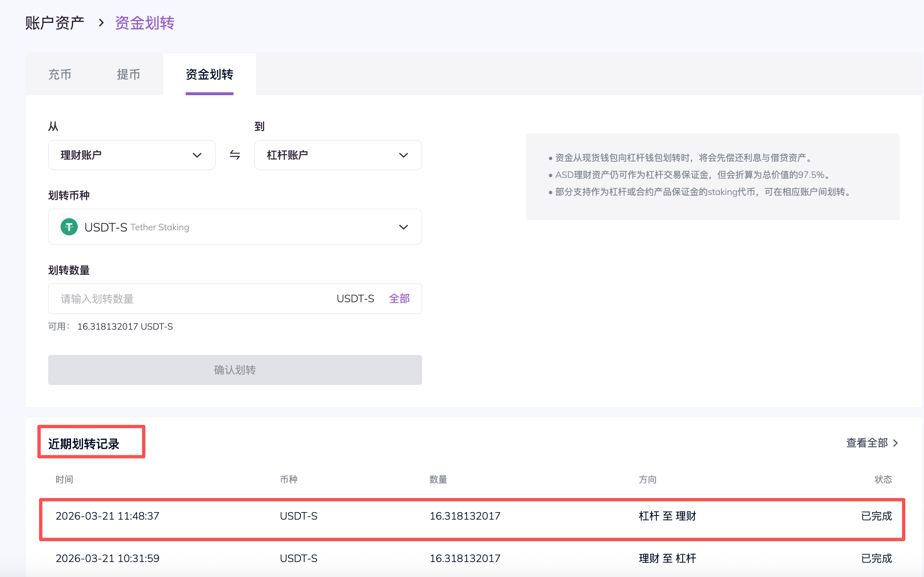
Task: Click the 资金划转 breadcrumb title
Action: 145,23
